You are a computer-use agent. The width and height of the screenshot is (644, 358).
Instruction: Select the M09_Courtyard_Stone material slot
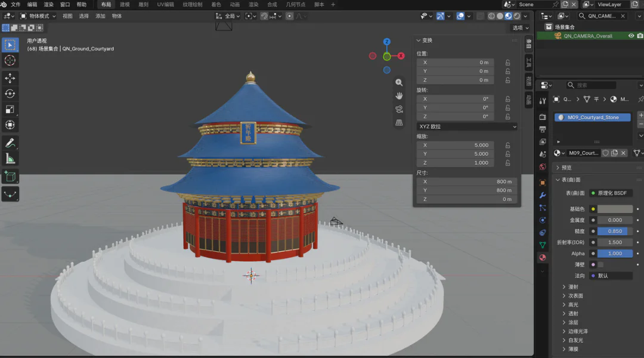pos(593,118)
